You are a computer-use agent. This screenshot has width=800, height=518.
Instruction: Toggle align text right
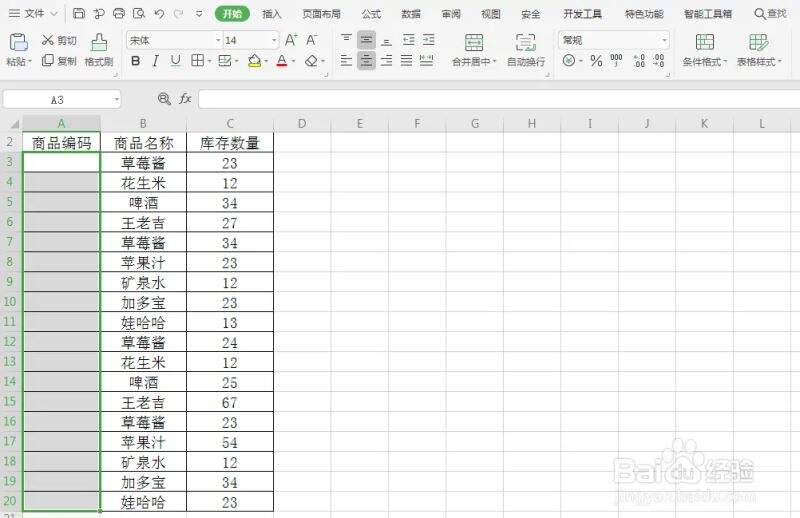click(x=386, y=61)
